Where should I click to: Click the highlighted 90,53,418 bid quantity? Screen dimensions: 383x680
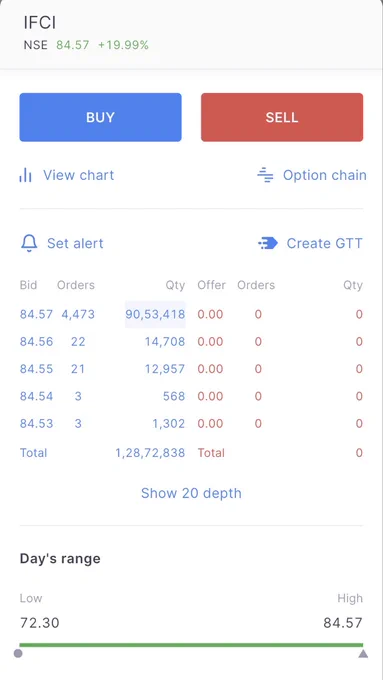coord(155,314)
